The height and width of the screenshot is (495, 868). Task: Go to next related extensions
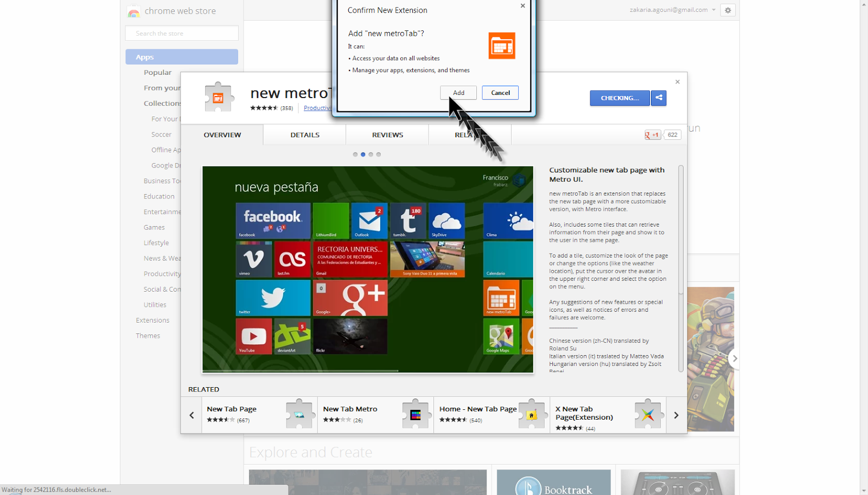(676, 415)
